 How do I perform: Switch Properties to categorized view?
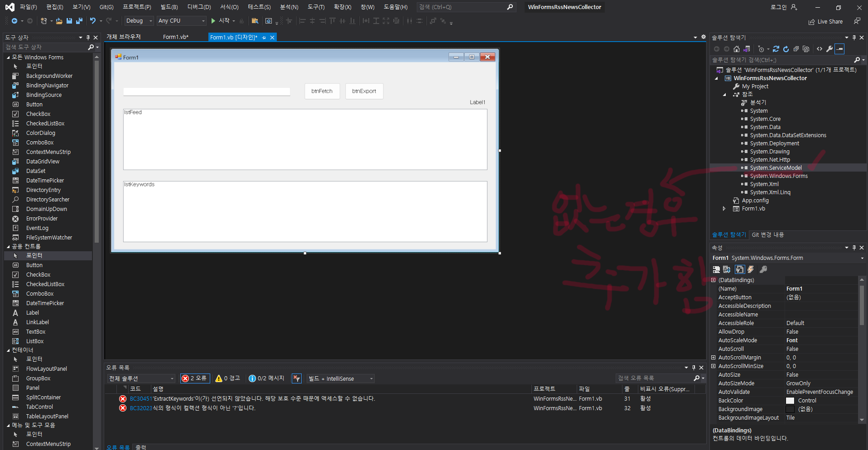coord(716,269)
